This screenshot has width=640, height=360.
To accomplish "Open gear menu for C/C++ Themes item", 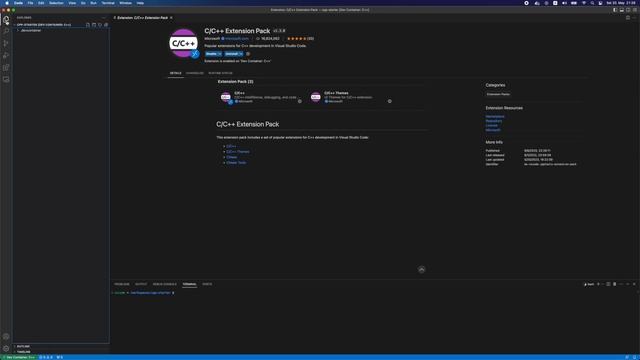I will 389,101.
